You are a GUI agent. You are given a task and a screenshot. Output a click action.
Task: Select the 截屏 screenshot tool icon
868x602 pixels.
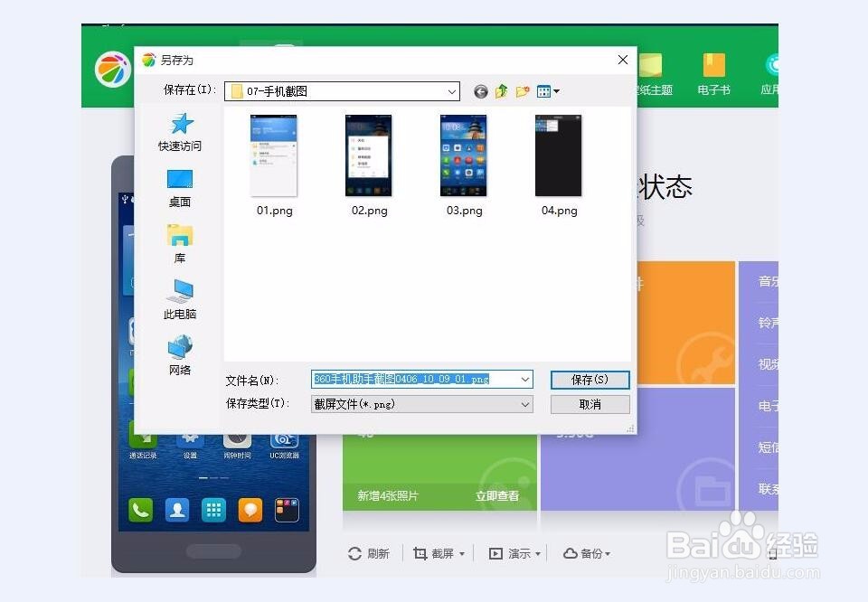[x=420, y=553]
